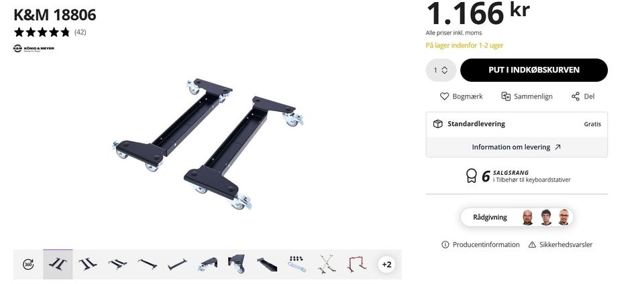Click the Producentinformation info icon

coord(445,244)
